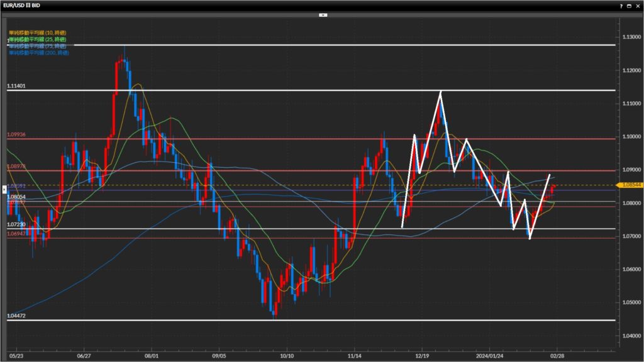The width and height of the screenshot is (644, 362).
Task: Select the 25-period moving average legend label
Action: pos(37,39)
